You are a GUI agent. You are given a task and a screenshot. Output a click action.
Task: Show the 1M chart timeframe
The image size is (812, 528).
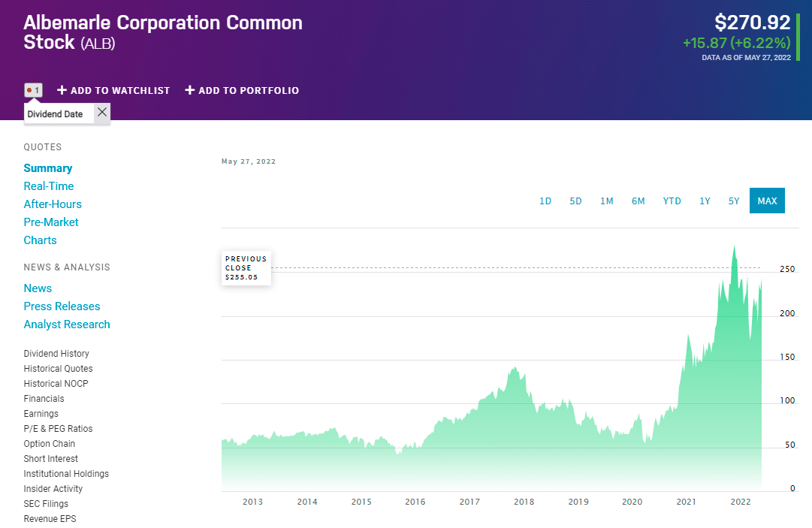pos(606,201)
